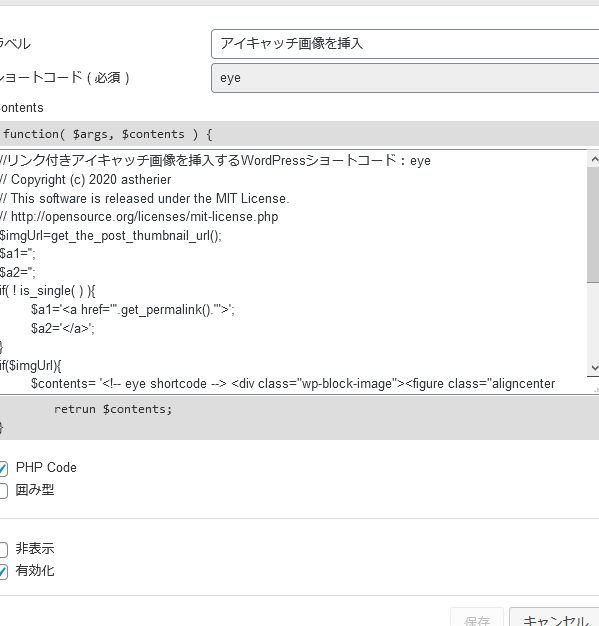This screenshot has width=599, height=626.
Task: Click the function( $args, $contents ) header text
Action: (x=107, y=134)
